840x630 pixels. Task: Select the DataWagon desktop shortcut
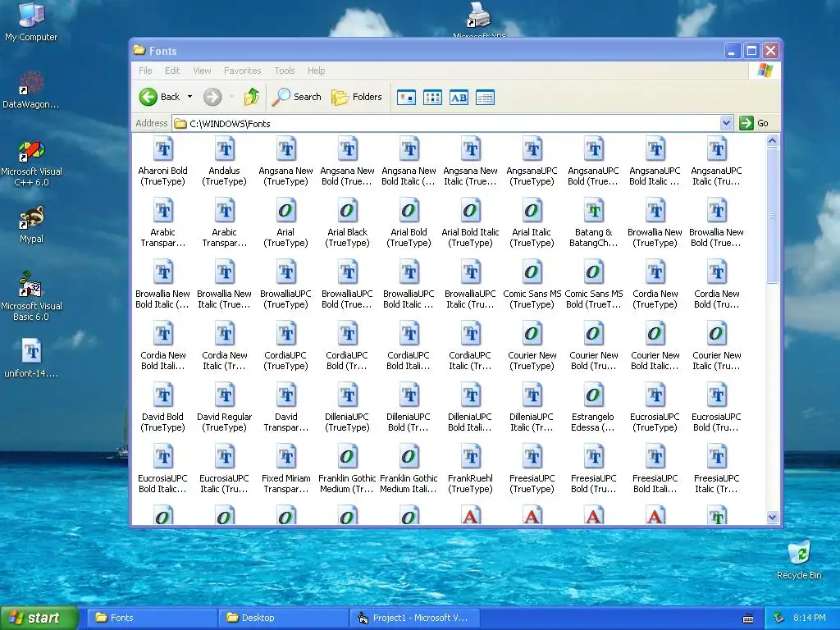[x=31, y=90]
